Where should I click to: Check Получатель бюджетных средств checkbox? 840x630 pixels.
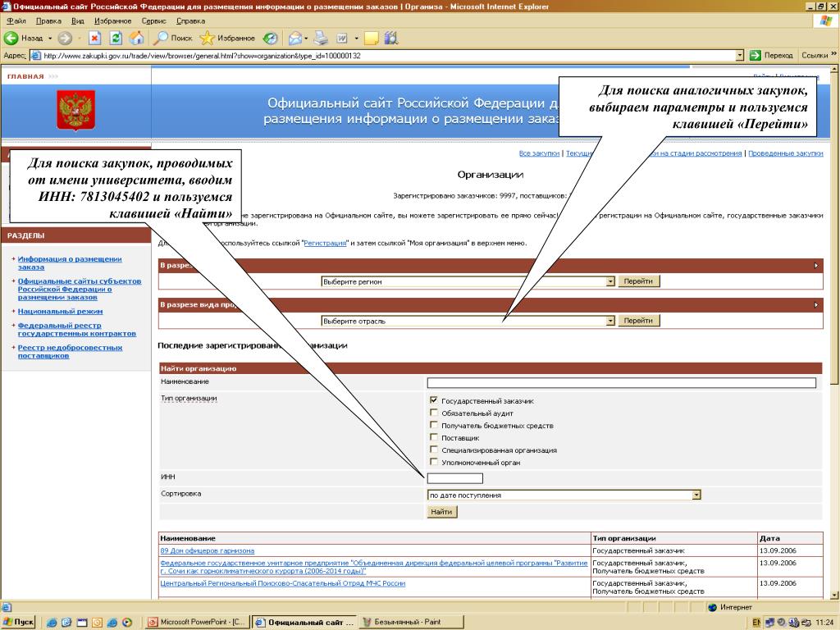point(434,424)
